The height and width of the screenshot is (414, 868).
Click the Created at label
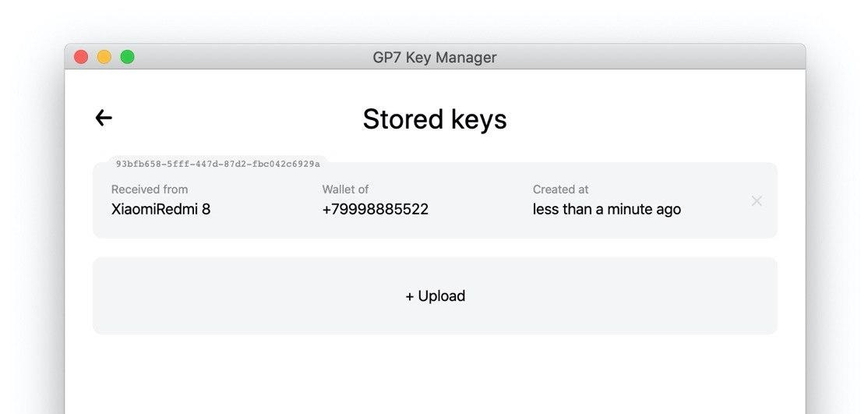tap(560, 189)
